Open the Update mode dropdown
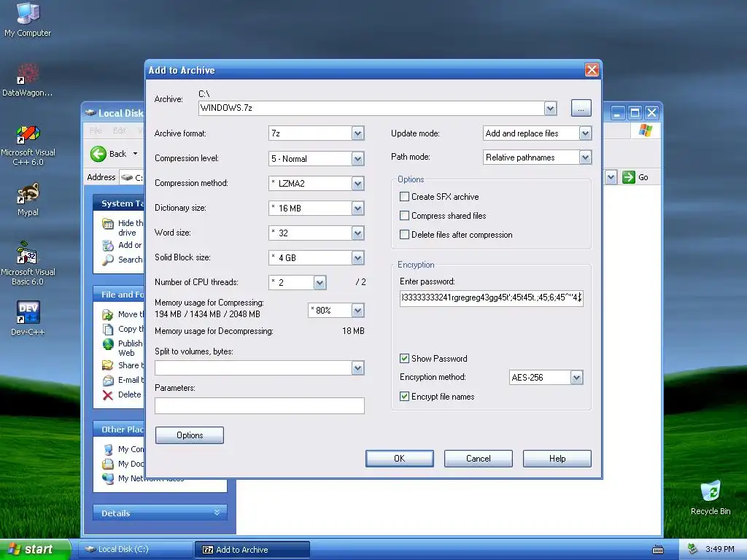This screenshot has height=560, width=747. [586, 133]
